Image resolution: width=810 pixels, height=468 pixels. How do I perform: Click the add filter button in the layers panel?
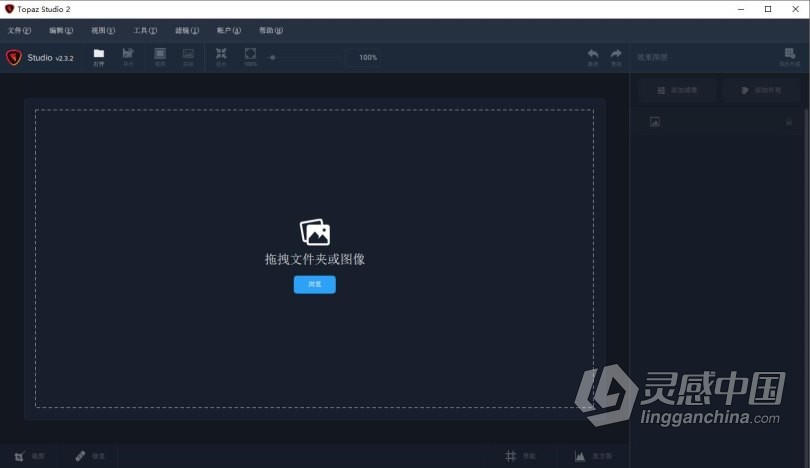click(677, 90)
